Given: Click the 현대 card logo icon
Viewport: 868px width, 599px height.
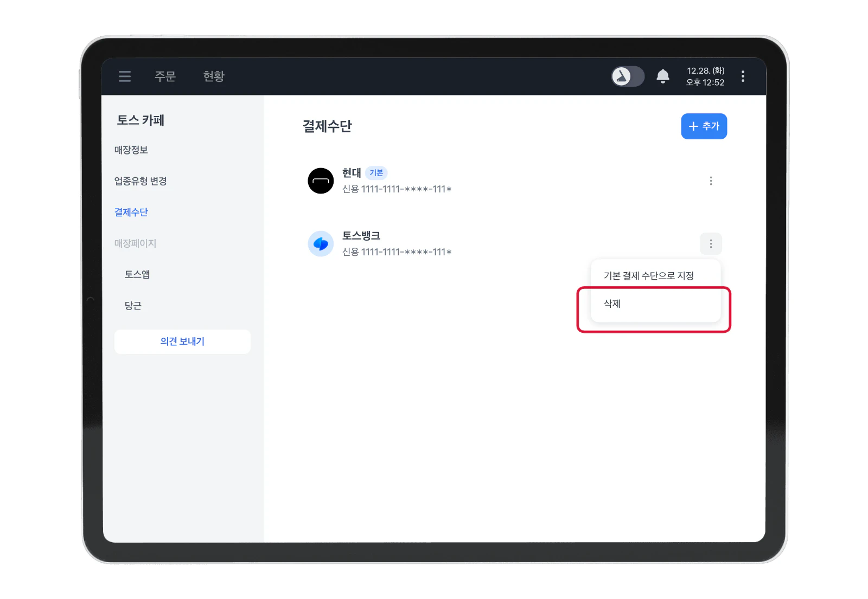Looking at the screenshot, I should click(x=321, y=181).
